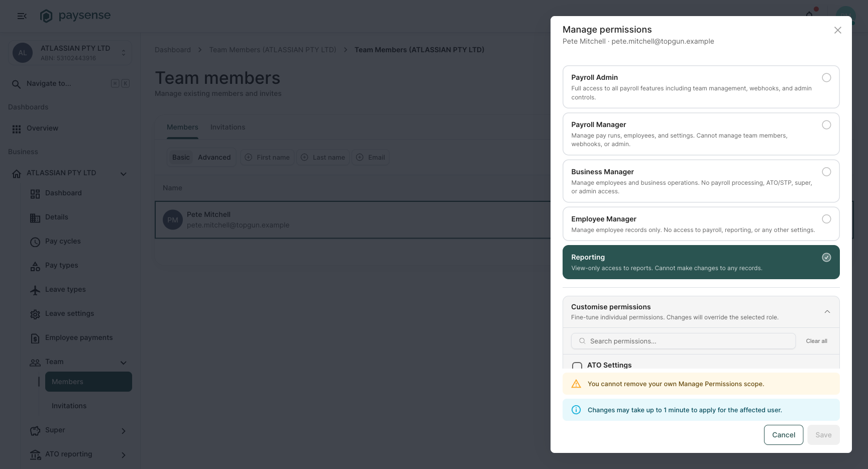
Task: Click the AL company avatar
Action: pos(23,53)
